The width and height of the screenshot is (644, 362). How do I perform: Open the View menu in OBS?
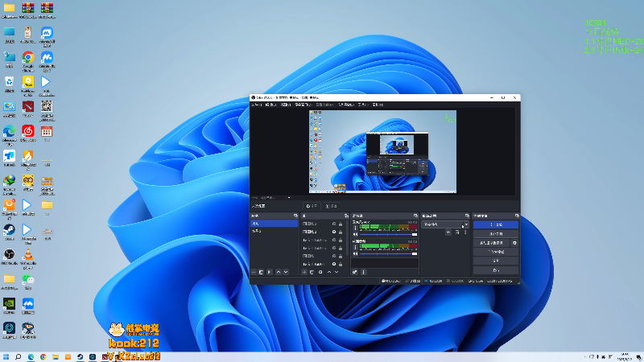pyautogui.click(x=286, y=105)
